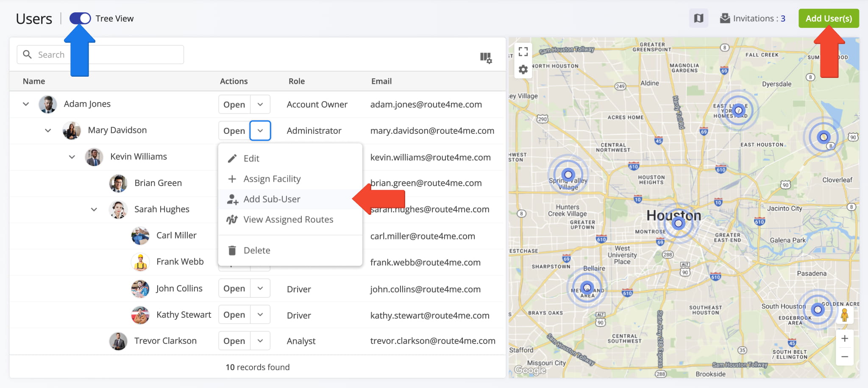Open the actions dropdown for Trevor Clarkson

click(260, 341)
